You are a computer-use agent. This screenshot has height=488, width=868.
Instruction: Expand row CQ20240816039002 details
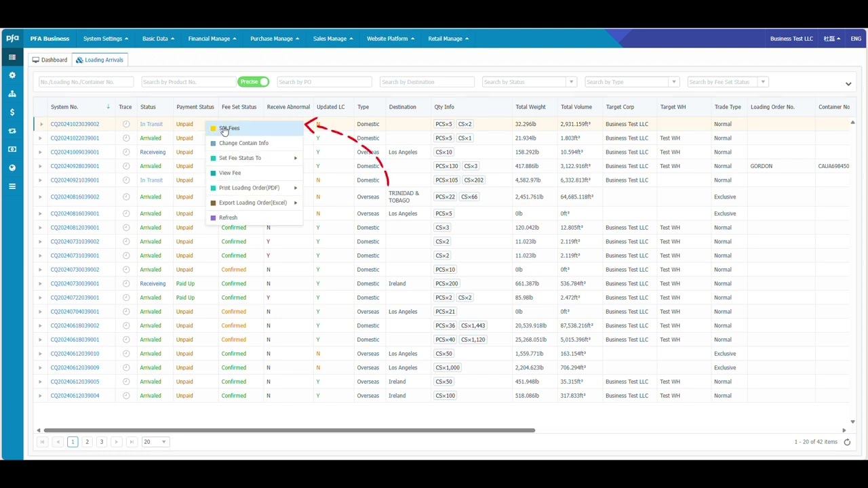[41, 197]
